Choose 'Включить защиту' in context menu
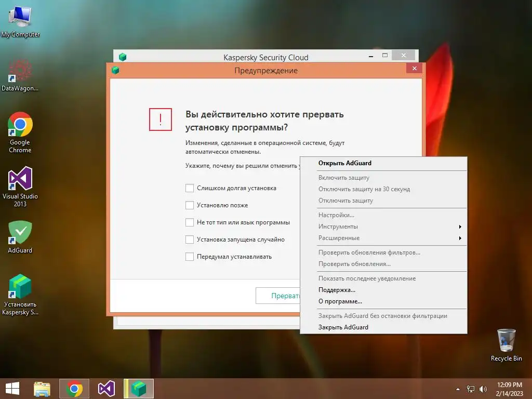Image resolution: width=532 pixels, height=399 pixels. pos(383,178)
